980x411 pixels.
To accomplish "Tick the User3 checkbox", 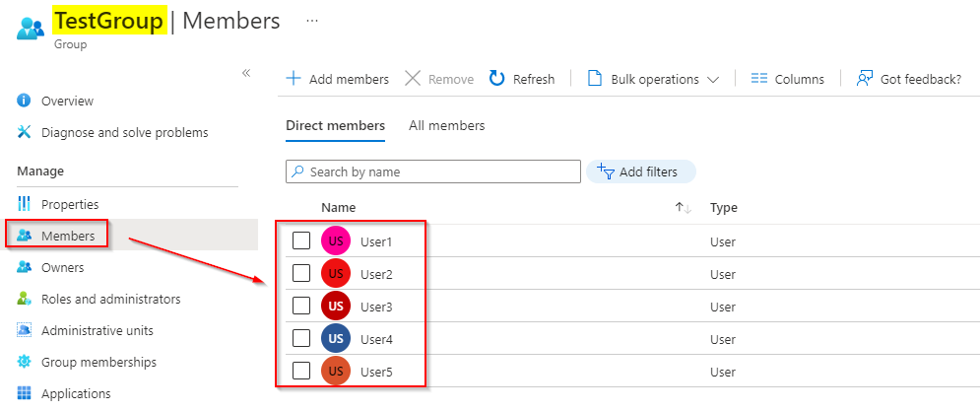I will click(x=301, y=307).
